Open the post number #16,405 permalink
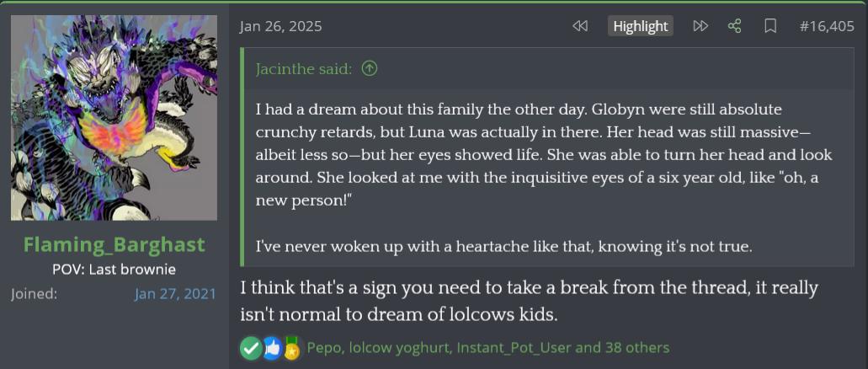Viewport: 868px width, 369px height. [827, 26]
